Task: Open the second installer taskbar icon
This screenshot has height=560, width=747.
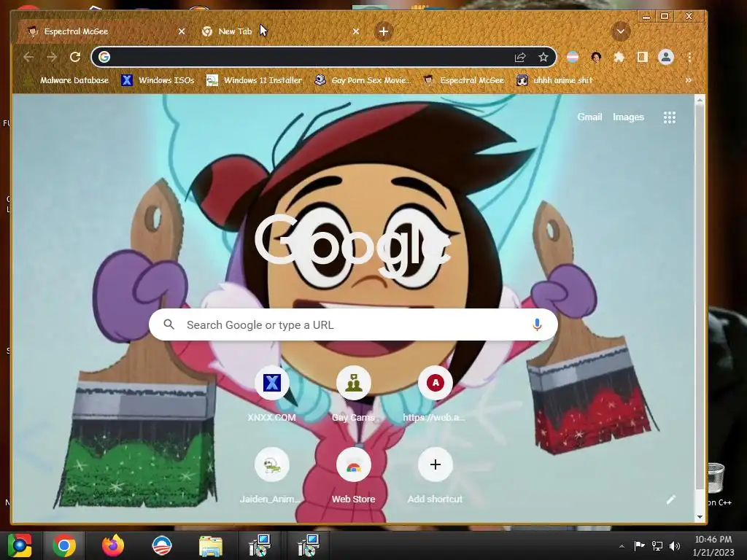Action: click(x=308, y=545)
